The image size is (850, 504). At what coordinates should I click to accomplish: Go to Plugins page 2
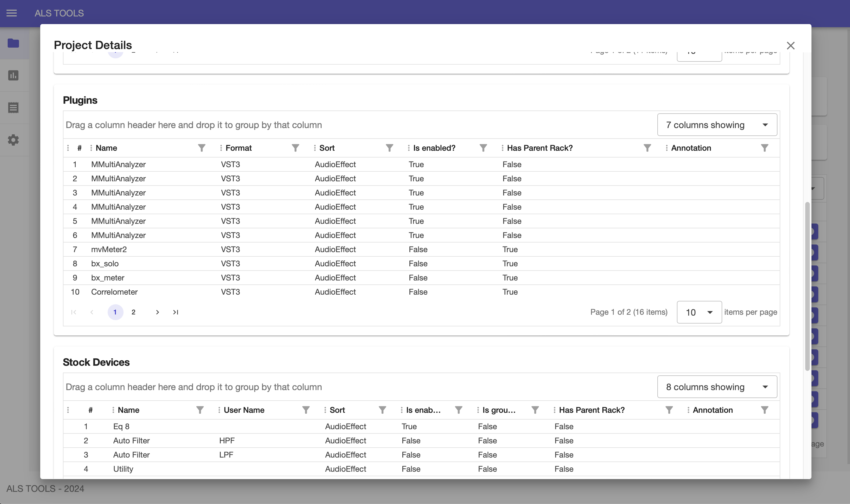[133, 312]
